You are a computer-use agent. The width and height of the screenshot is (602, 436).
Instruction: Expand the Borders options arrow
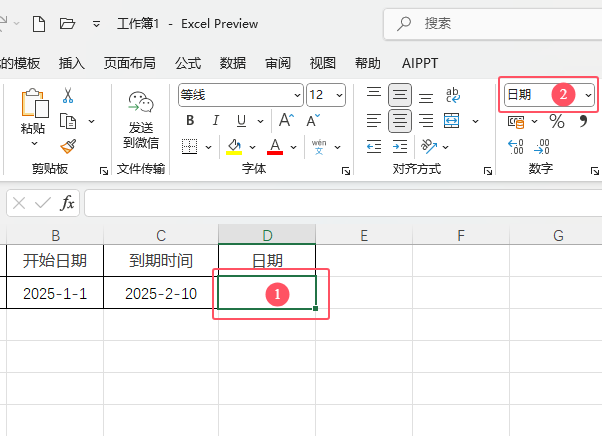[x=208, y=147]
